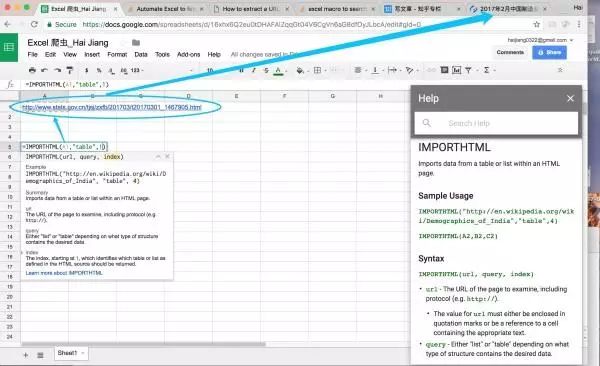Open the Comments button

(x=510, y=52)
